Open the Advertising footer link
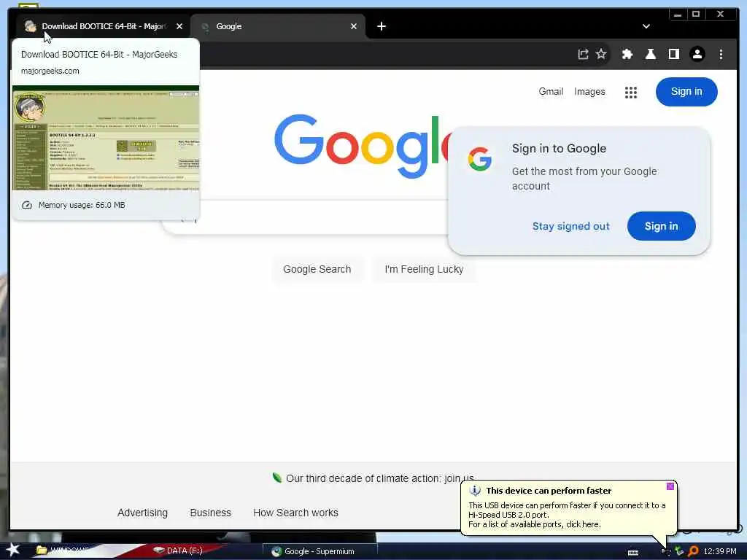 (x=142, y=513)
